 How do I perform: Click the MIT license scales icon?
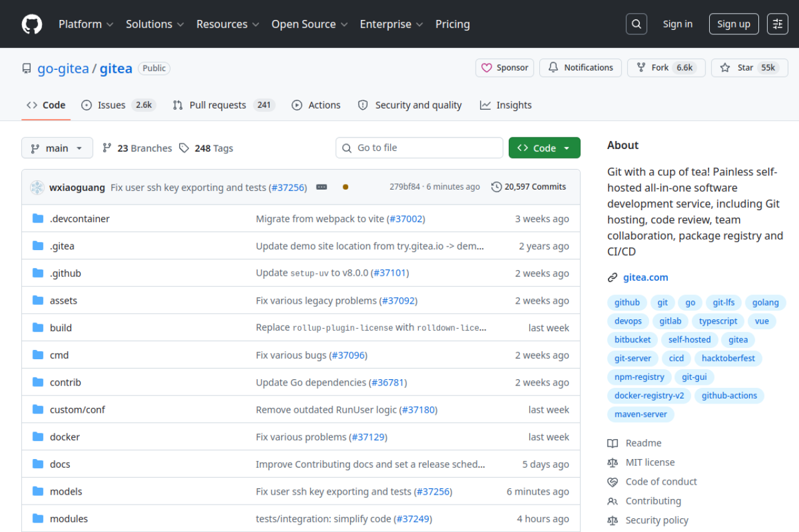613,462
